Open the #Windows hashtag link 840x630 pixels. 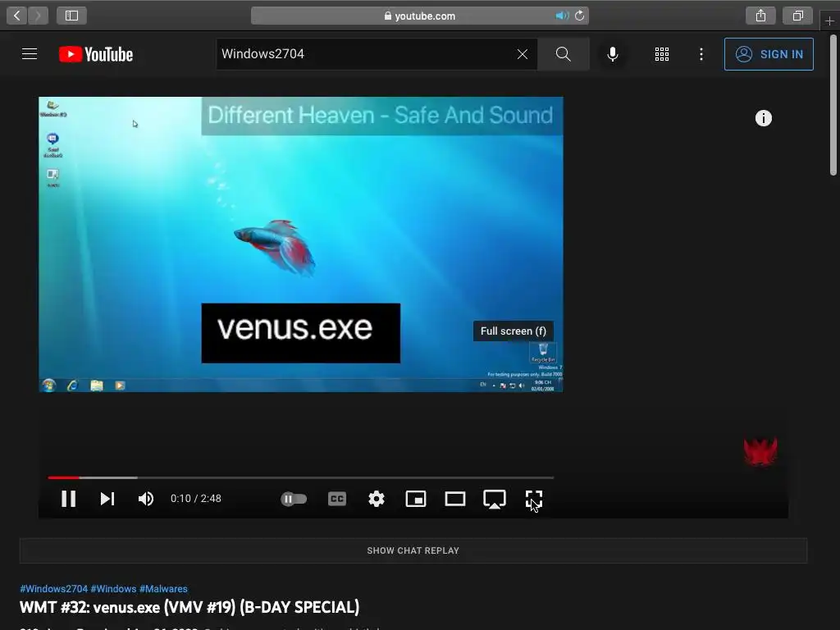[113, 589]
